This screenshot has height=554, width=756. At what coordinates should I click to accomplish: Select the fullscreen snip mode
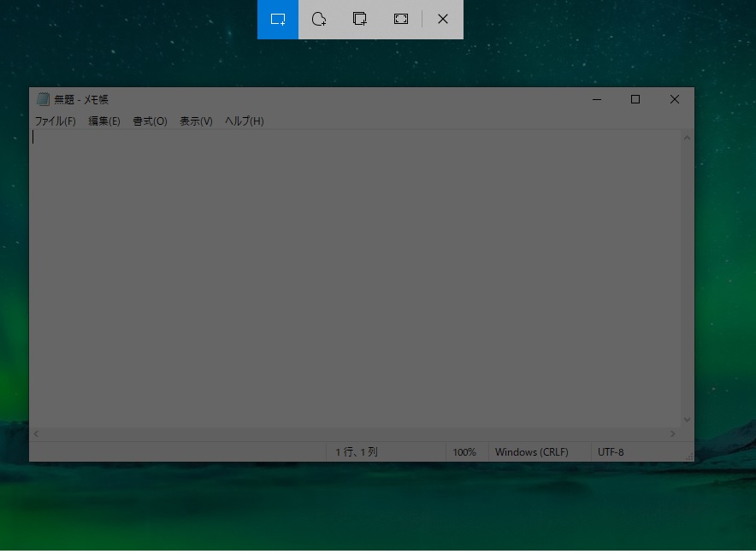coord(400,20)
